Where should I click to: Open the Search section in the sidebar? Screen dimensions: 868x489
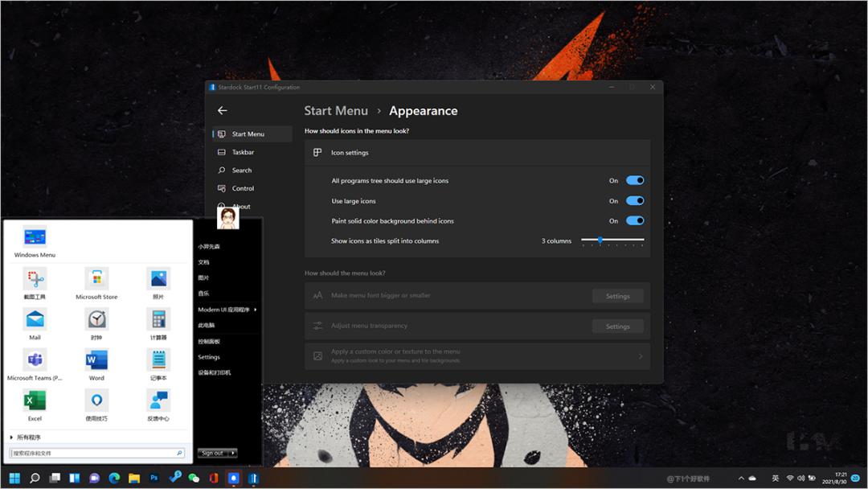(241, 171)
